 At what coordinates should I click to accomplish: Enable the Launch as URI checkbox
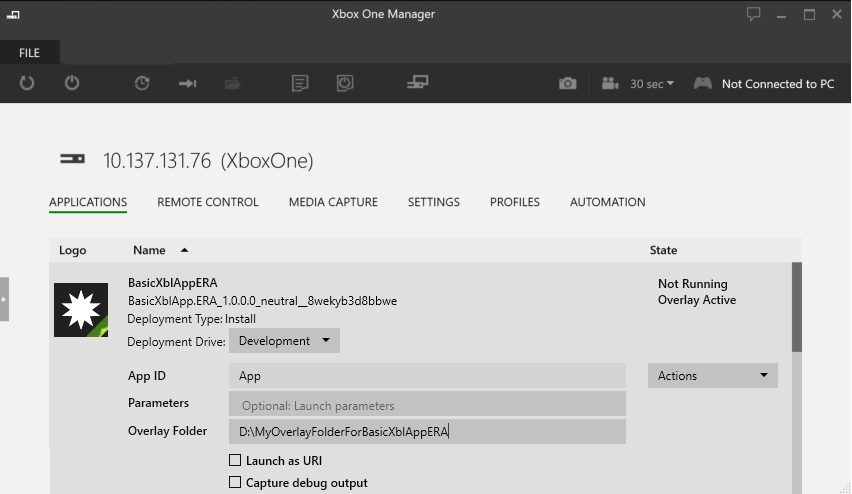pyautogui.click(x=235, y=460)
